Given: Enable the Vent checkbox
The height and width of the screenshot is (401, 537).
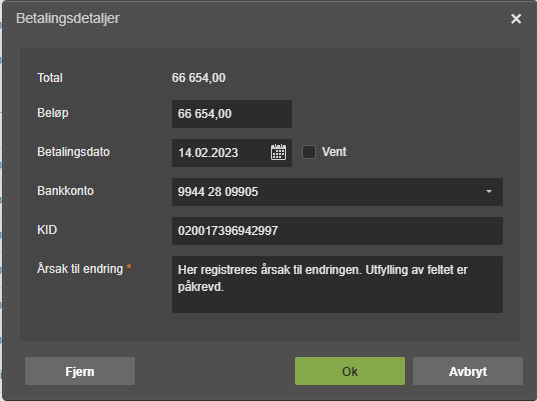Looking at the screenshot, I should (x=309, y=152).
